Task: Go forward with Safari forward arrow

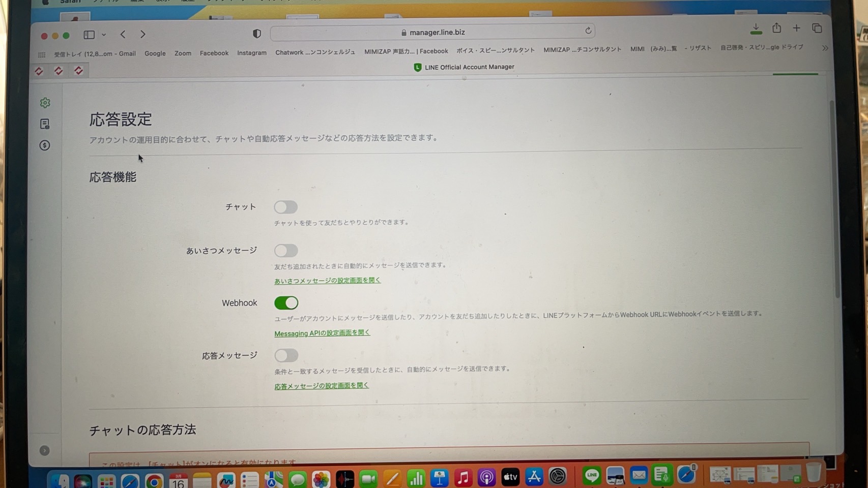Action: pyautogui.click(x=143, y=35)
